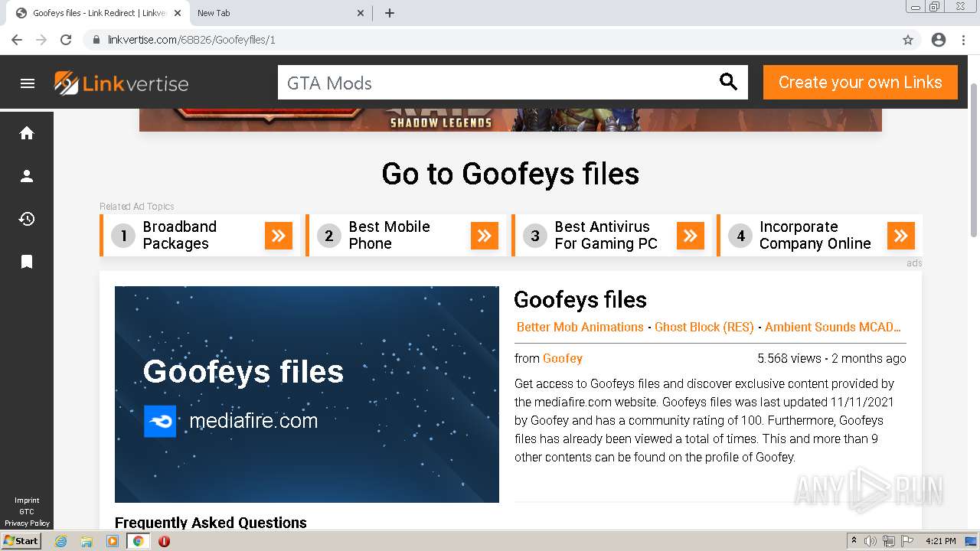Click the search magnifier icon
This screenshot has height=551, width=980.
(x=728, y=82)
